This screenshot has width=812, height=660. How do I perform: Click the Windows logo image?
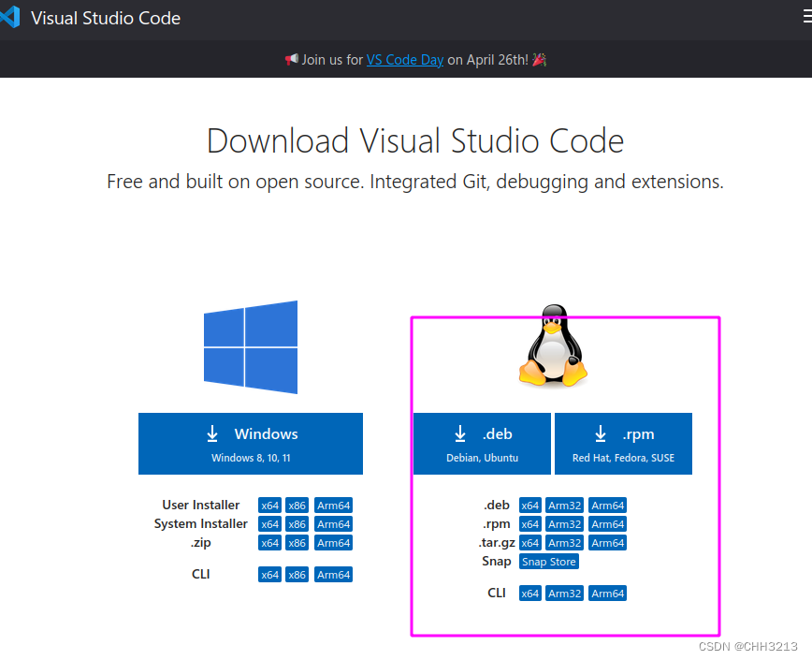[x=251, y=347]
